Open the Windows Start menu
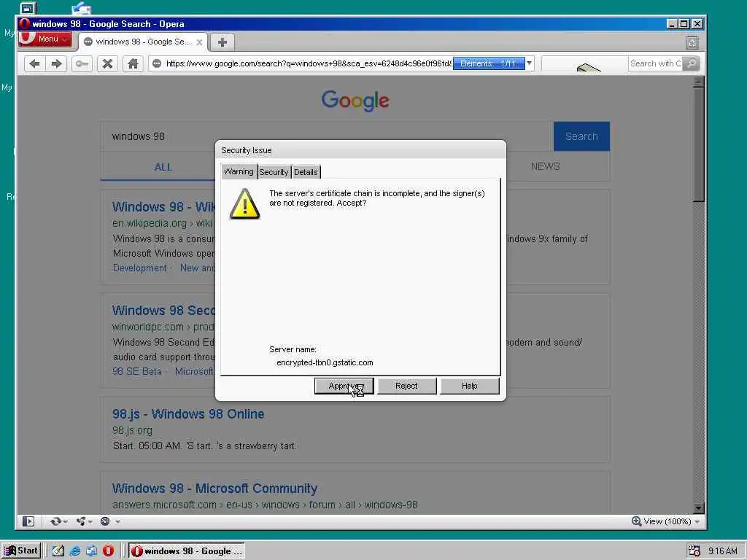Screen dimensions: 747x560 pos(20,551)
